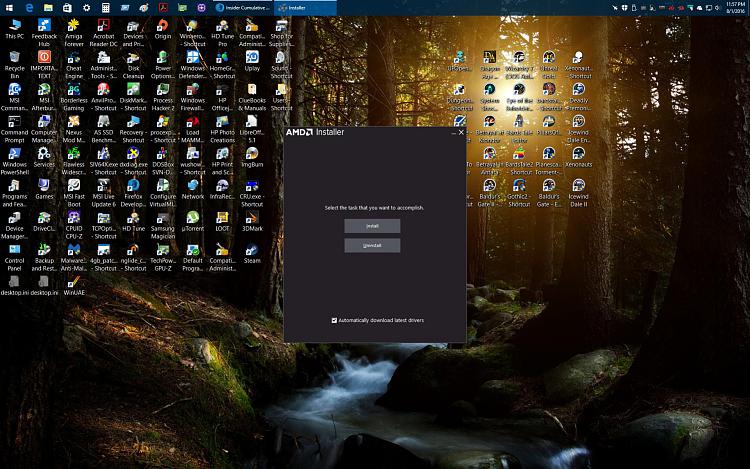Select the WinUAE desktop icon
The width and height of the screenshot is (750, 469).
[x=74, y=285]
